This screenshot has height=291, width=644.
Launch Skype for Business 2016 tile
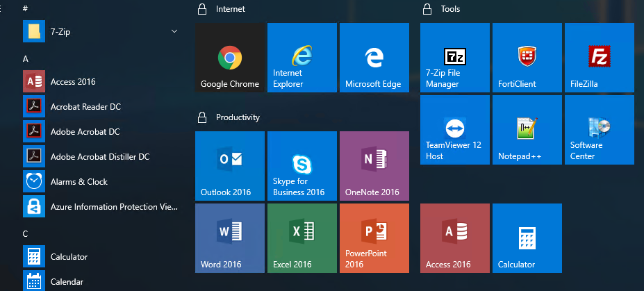pyautogui.click(x=302, y=166)
